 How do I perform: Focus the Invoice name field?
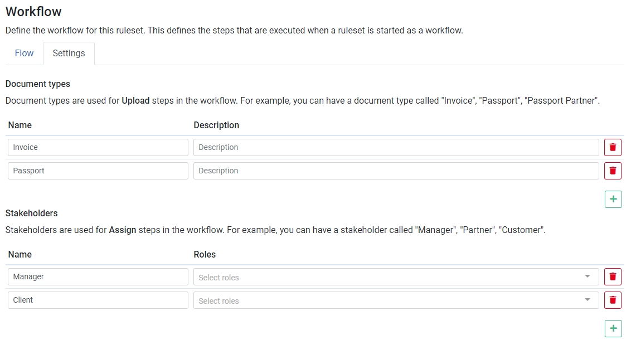[98, 148]
